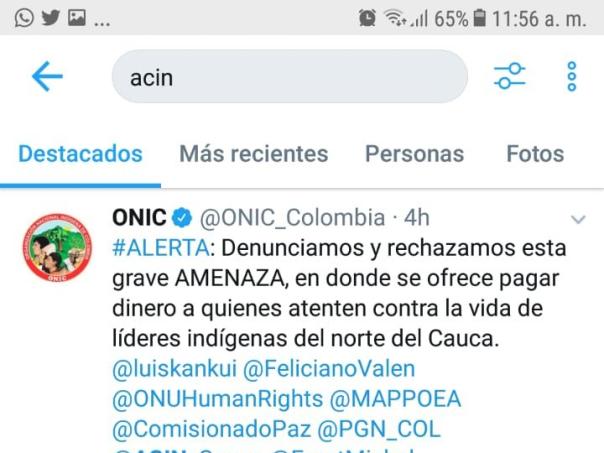
Task: Open the @ComisionadoPaz mention
Action: (x=211, y=429)
